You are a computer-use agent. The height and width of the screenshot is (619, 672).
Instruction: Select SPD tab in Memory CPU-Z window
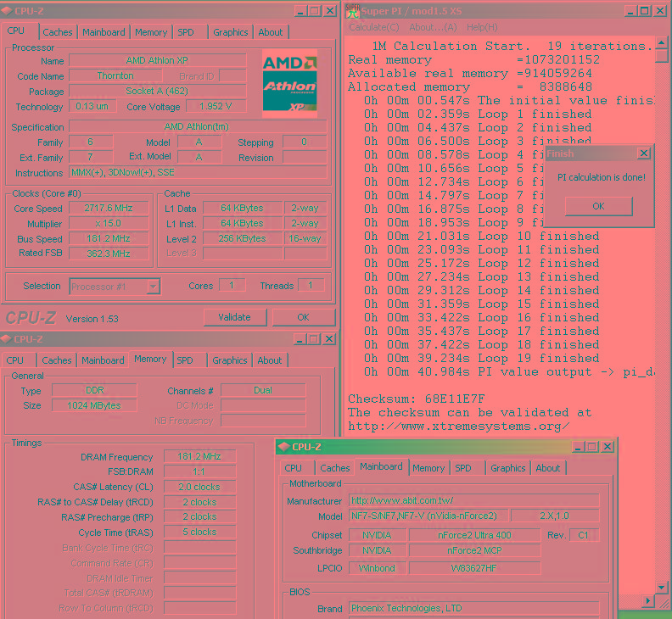tap(185, 360)
